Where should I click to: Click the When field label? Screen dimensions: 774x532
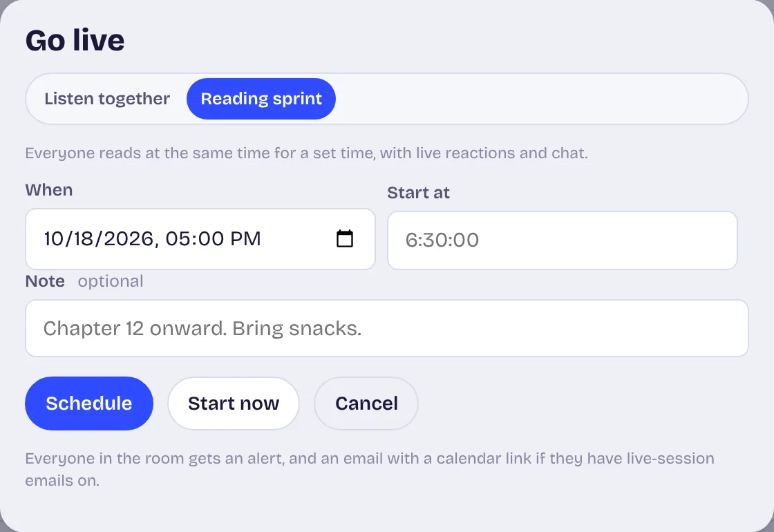[x=49, y=190]
